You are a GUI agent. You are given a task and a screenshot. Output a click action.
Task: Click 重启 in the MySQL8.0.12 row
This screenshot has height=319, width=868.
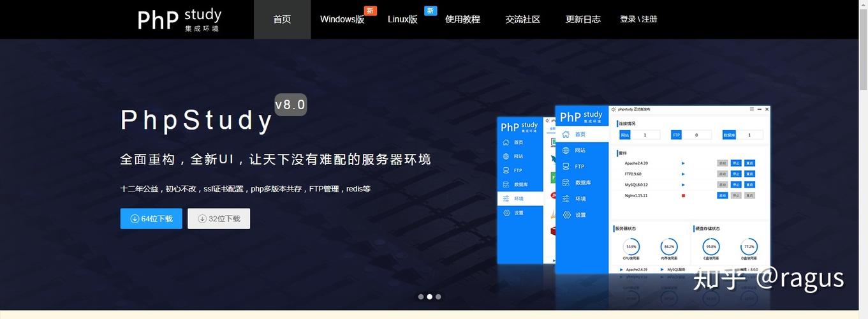click(x=749, y=184)
